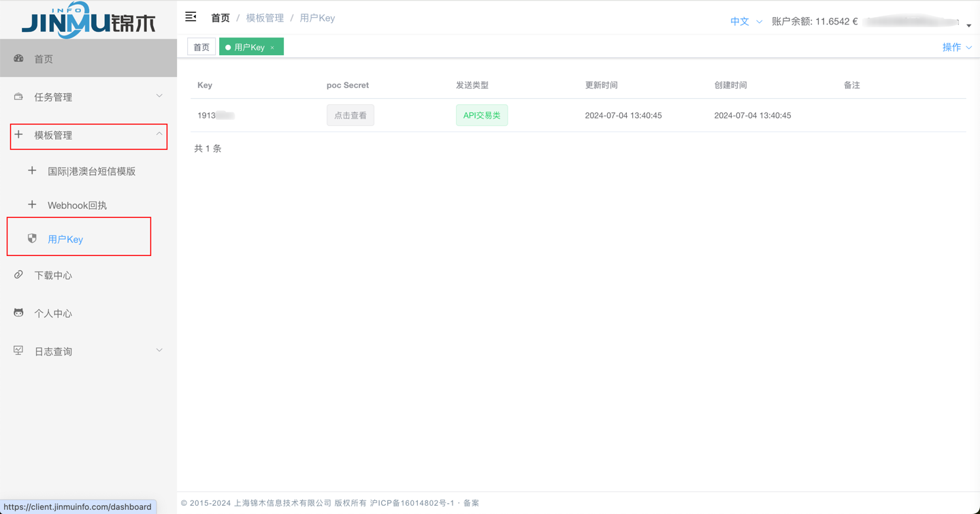Switch to the 首页 tab
This screenshot has height=514, width=980.
pyautogui.click(x=201, y=47)
